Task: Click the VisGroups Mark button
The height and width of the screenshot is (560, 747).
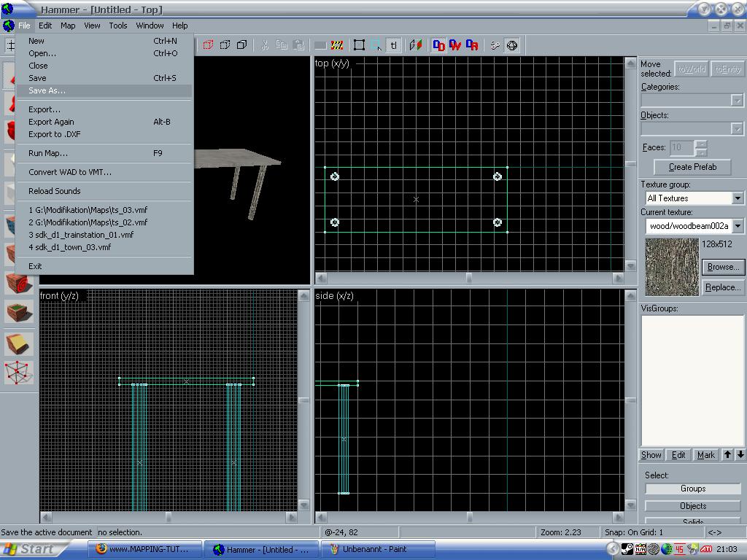Action: (x=706, y=455)
